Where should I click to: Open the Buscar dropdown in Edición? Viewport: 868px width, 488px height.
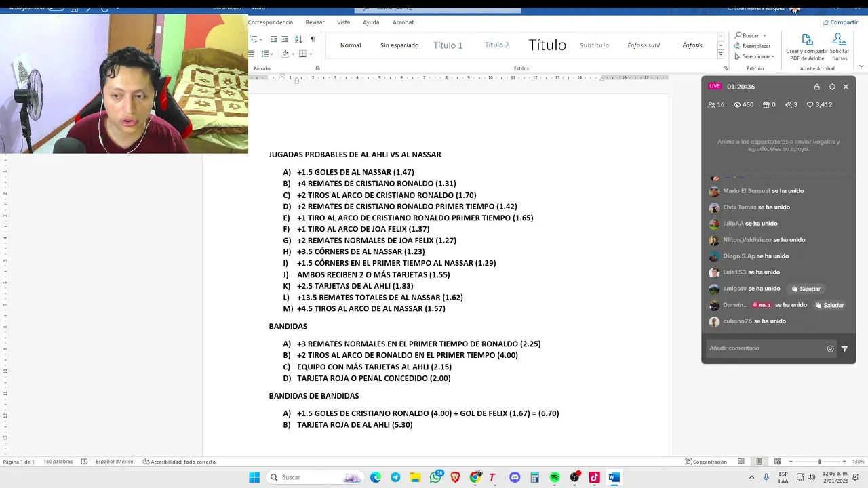(764, 35)
